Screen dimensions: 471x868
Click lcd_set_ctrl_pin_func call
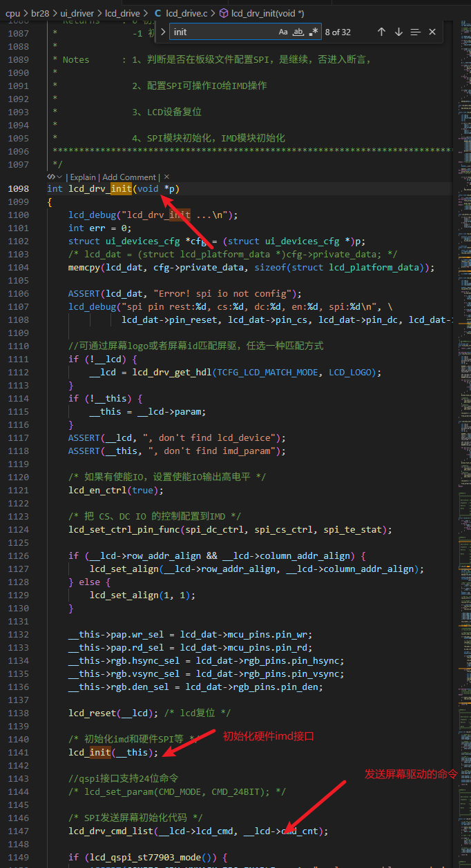click(230, 529)
